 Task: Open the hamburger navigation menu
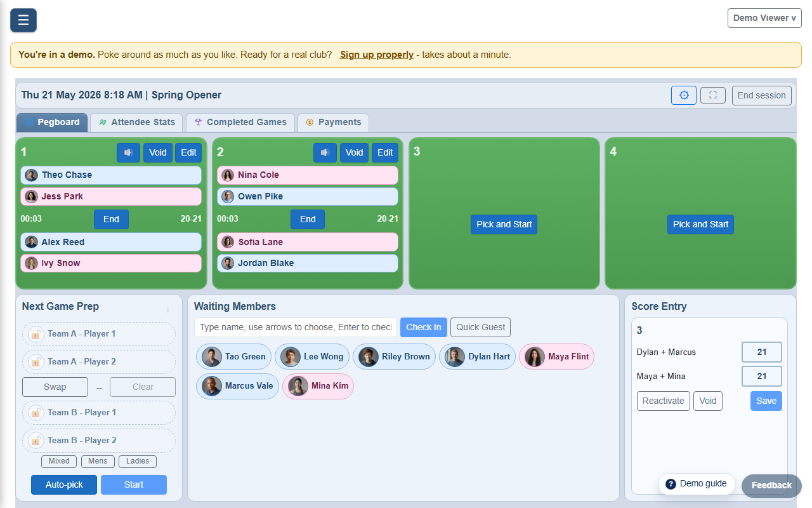[x=23, y=20]
